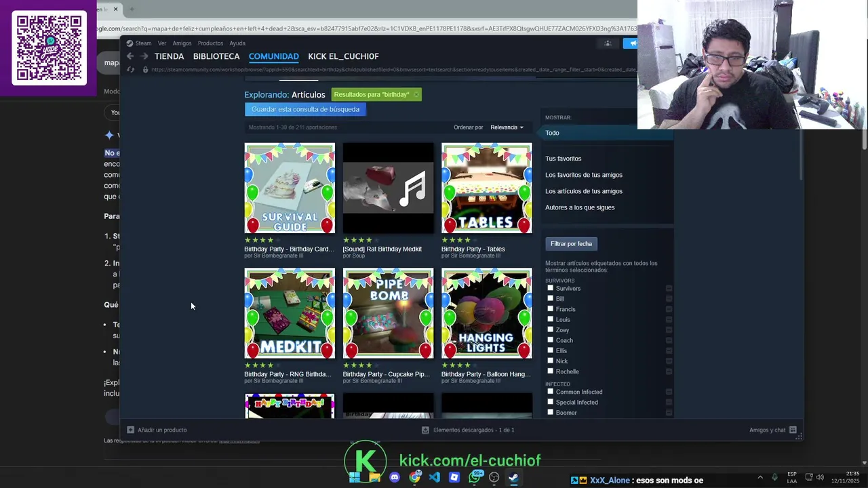The height and width of the screenshot is (488, 868).
Task: Remove the "birthday" results filter tag
Action: tap(416, 94)
